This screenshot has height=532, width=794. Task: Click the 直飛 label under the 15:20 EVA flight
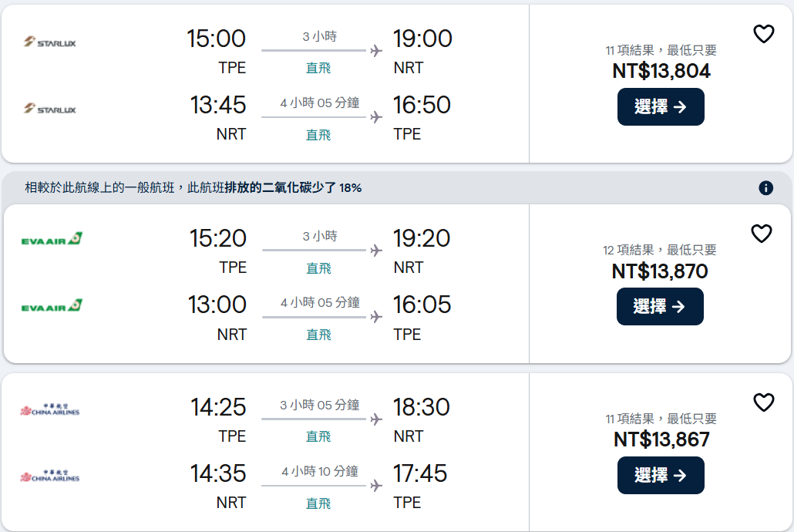(x=318, y=268)
